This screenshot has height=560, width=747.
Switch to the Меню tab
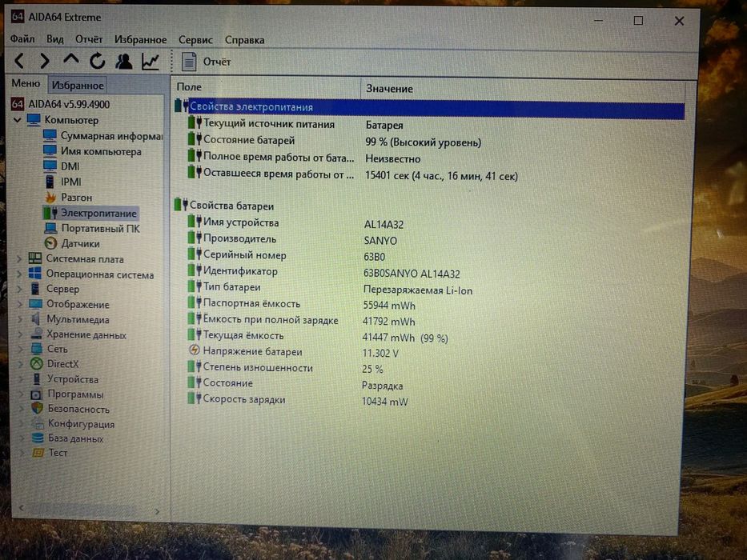[x=26, y=83]
